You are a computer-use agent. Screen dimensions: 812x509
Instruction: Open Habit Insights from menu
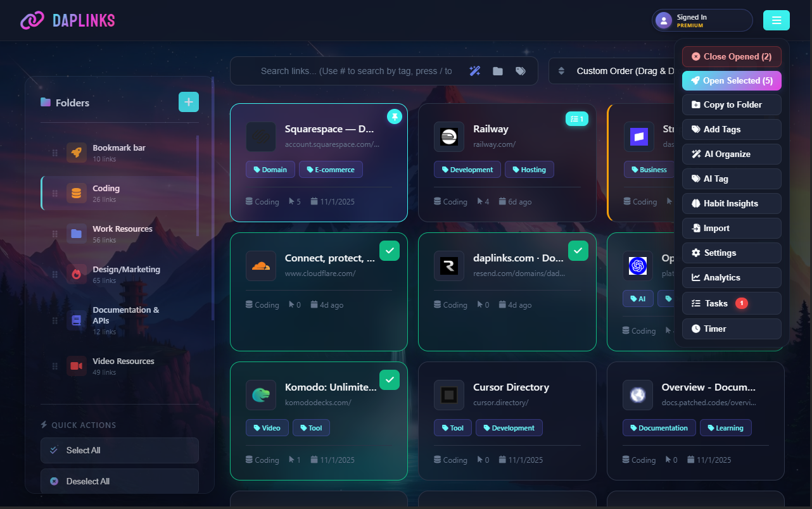732,203
